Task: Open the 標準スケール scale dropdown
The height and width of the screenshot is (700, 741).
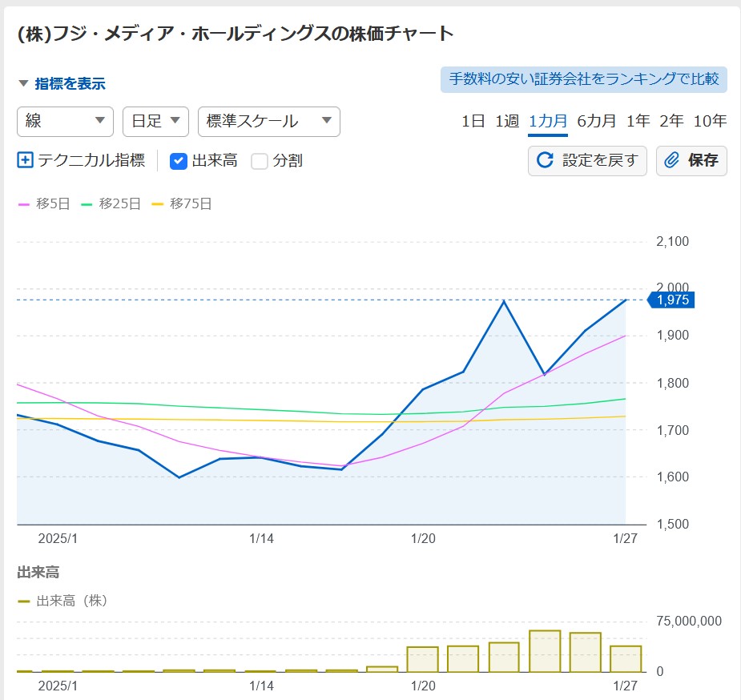Action: pos(269,122)
